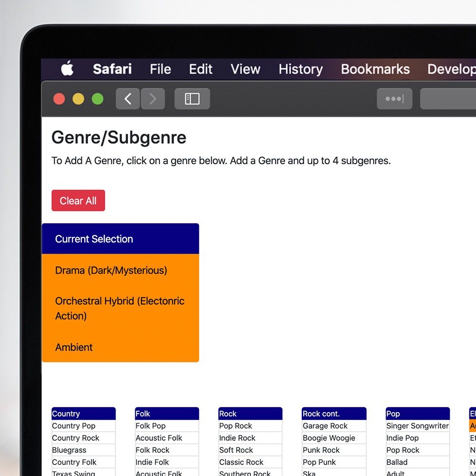
Task: Open the Develop menu
Action: pos(451,69)
